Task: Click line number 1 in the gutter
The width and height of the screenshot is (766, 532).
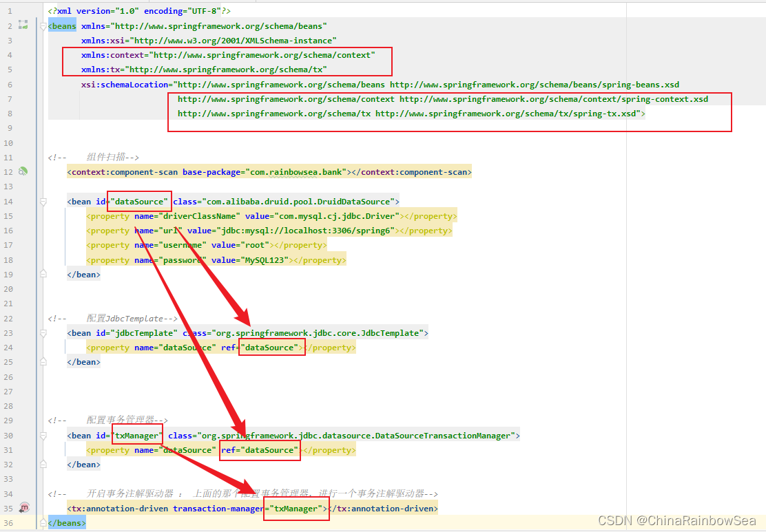Action: (x=10, y=11)
